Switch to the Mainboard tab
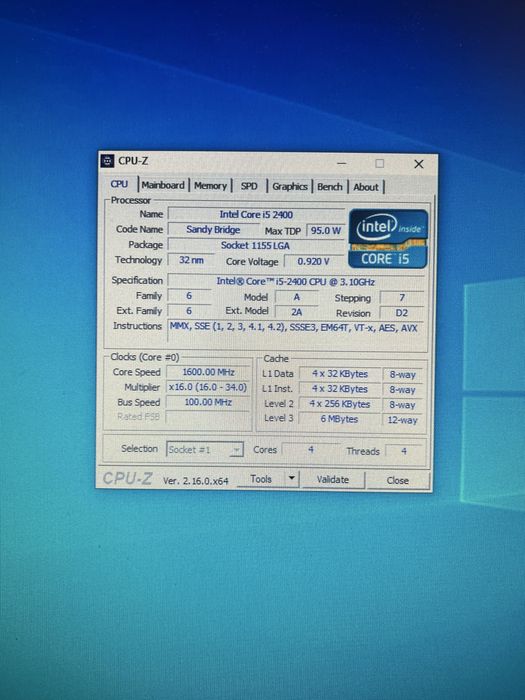This screenshot has height=700, width=525. 163,185
